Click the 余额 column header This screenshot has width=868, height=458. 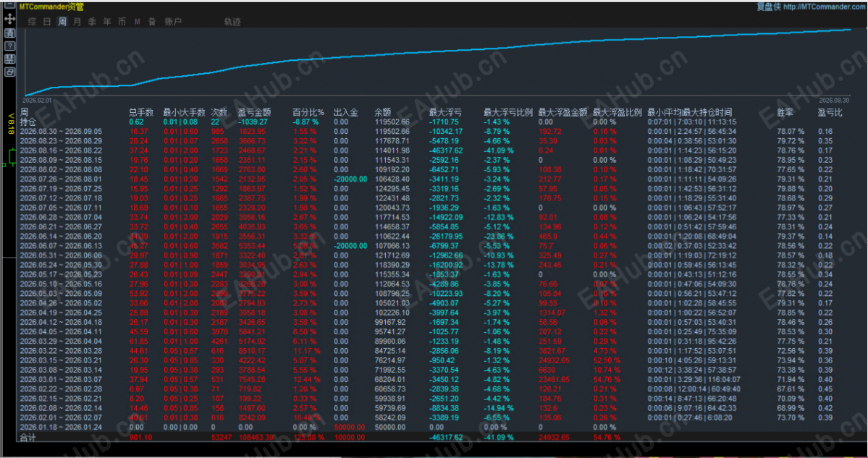382,112
